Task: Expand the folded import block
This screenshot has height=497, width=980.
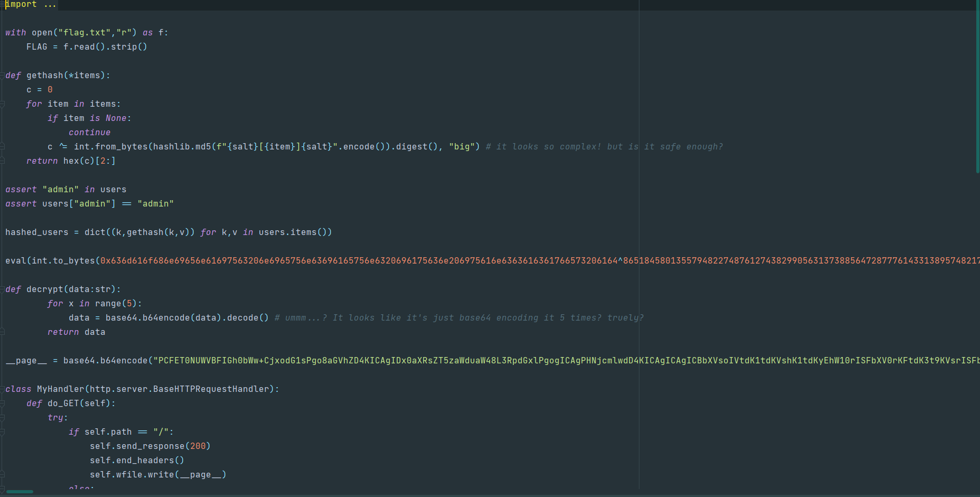Action: (50, 5)
